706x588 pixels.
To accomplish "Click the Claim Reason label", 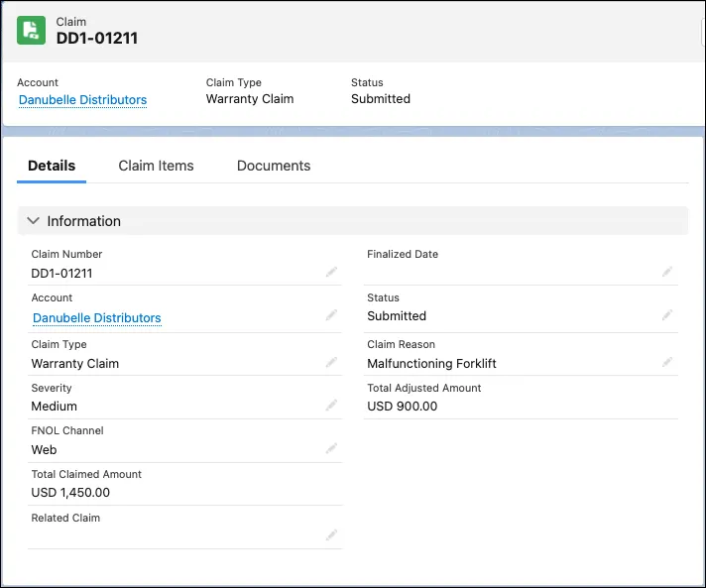I will 401,344.
